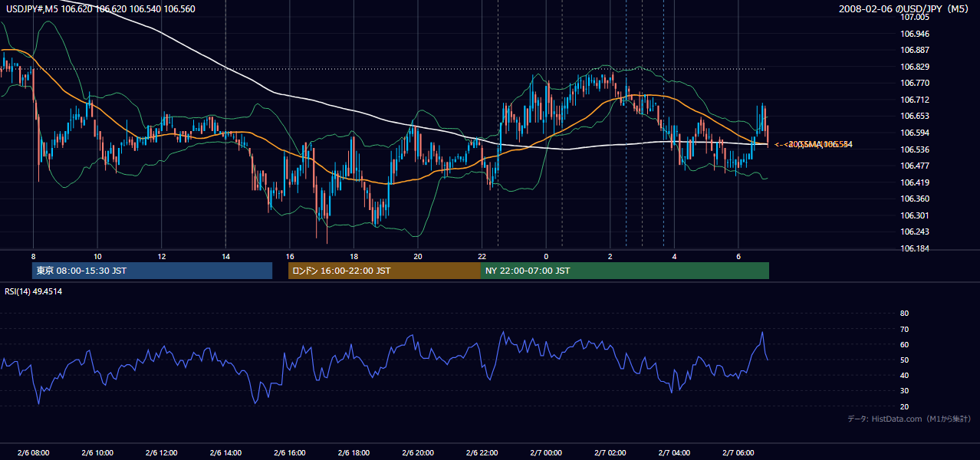Click RSI scale level 70
Screen dimensions: 980x460
[x=904, y=329]
